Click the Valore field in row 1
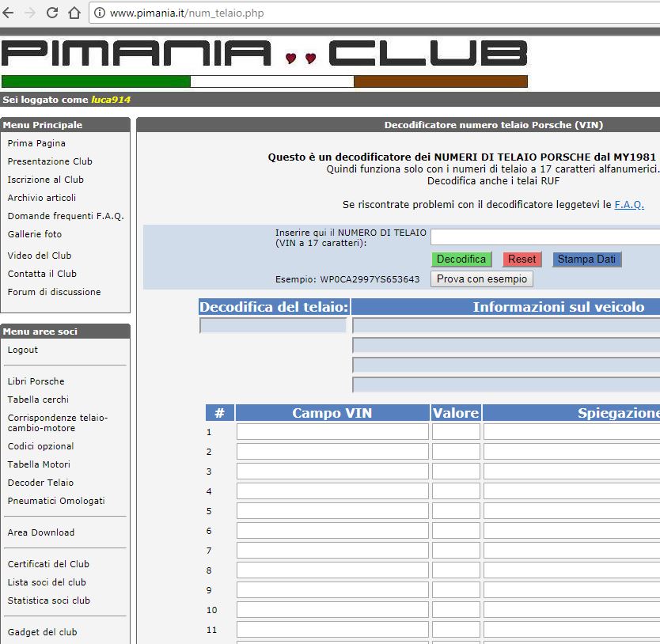Viewport: 660px width, 644px height. click(x=456, y=432)
